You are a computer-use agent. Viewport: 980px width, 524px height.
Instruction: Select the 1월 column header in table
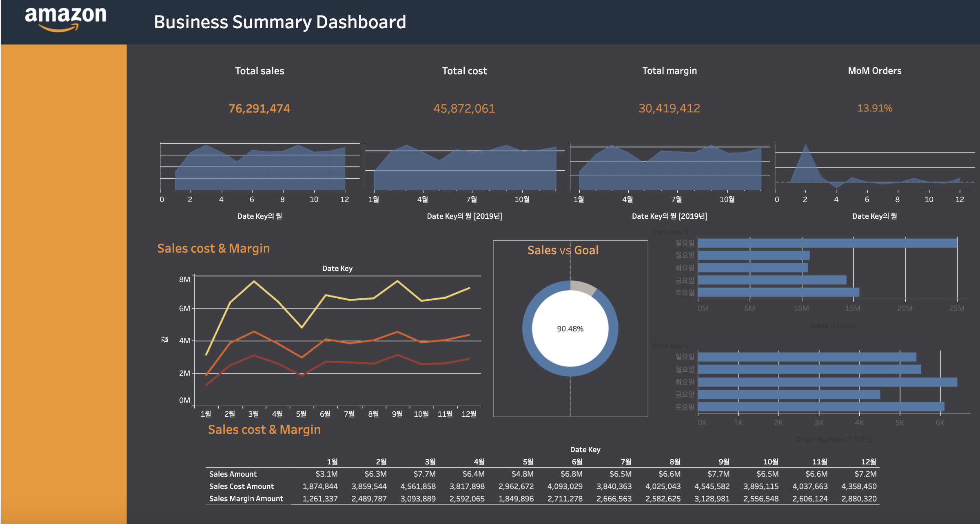tap(332, 462)
